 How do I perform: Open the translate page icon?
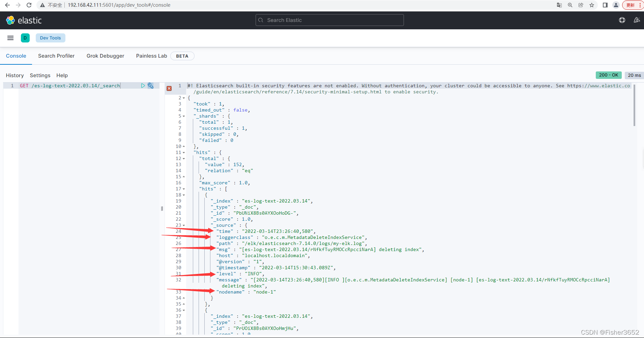[x=559, y=5]
